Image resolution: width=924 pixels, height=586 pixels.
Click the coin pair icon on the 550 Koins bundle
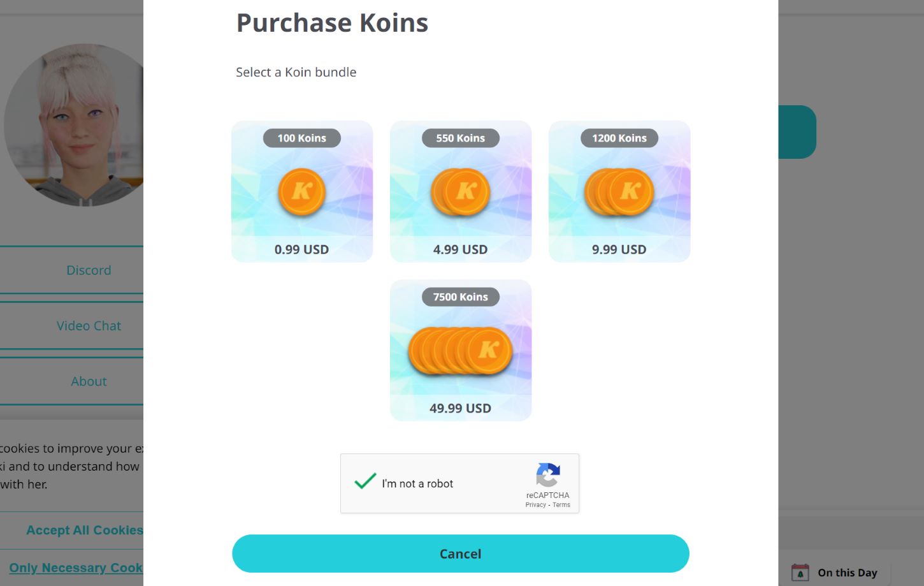[460, 192]
